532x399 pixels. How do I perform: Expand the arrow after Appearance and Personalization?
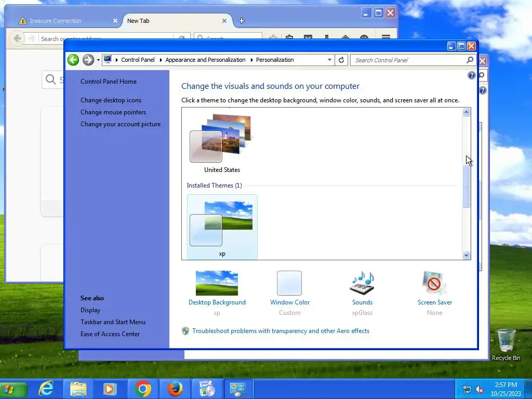pyautogui.click(x=252, y=60)
